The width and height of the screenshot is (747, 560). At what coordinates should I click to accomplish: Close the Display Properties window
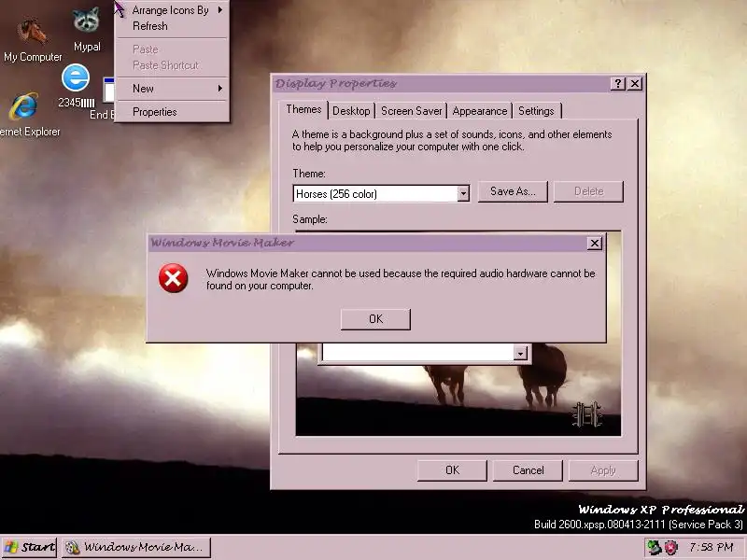[635, 84]
